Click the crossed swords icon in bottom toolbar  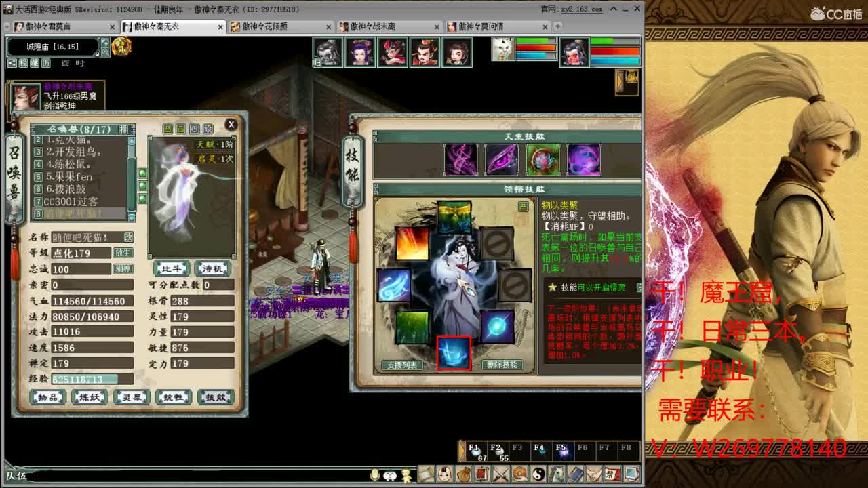[501, 474]
